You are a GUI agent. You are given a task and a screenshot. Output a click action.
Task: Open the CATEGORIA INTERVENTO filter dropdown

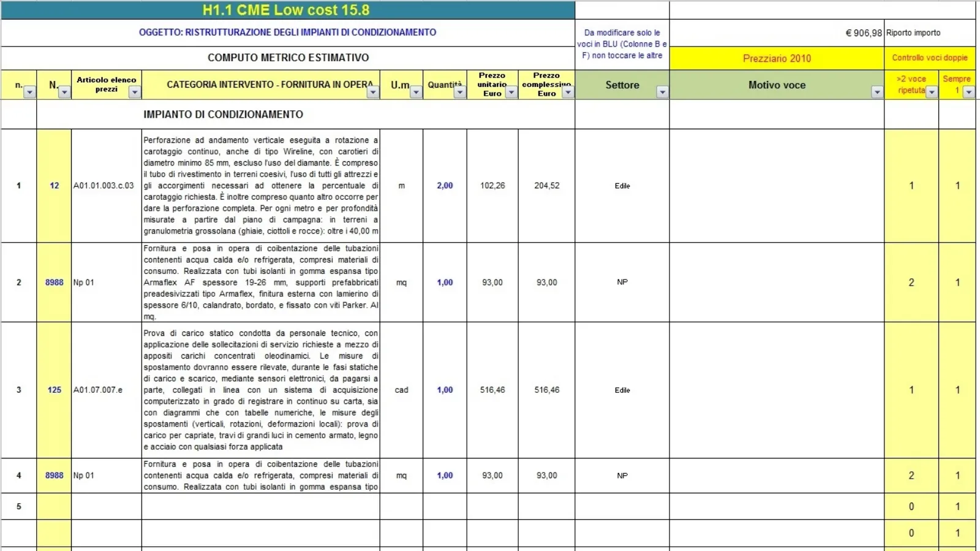[x=373, y=92]
